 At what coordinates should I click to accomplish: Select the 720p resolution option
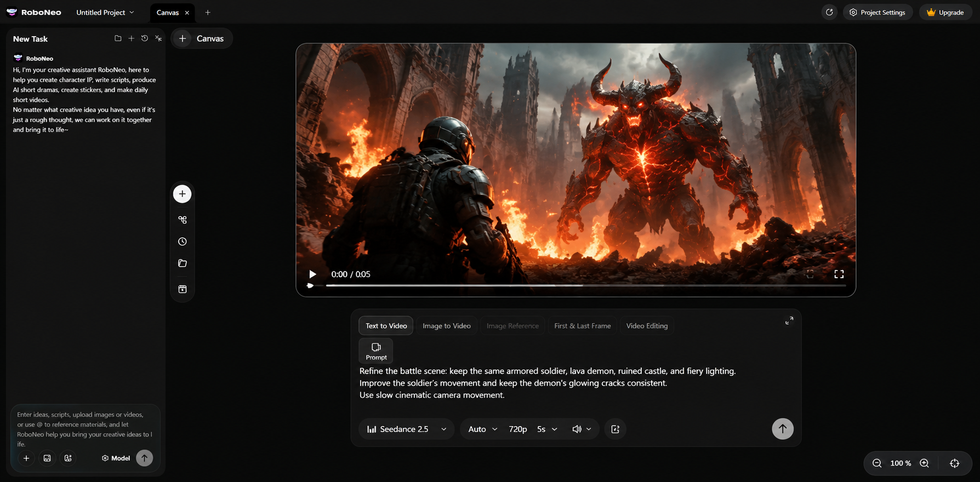click(x=518, y=429)
